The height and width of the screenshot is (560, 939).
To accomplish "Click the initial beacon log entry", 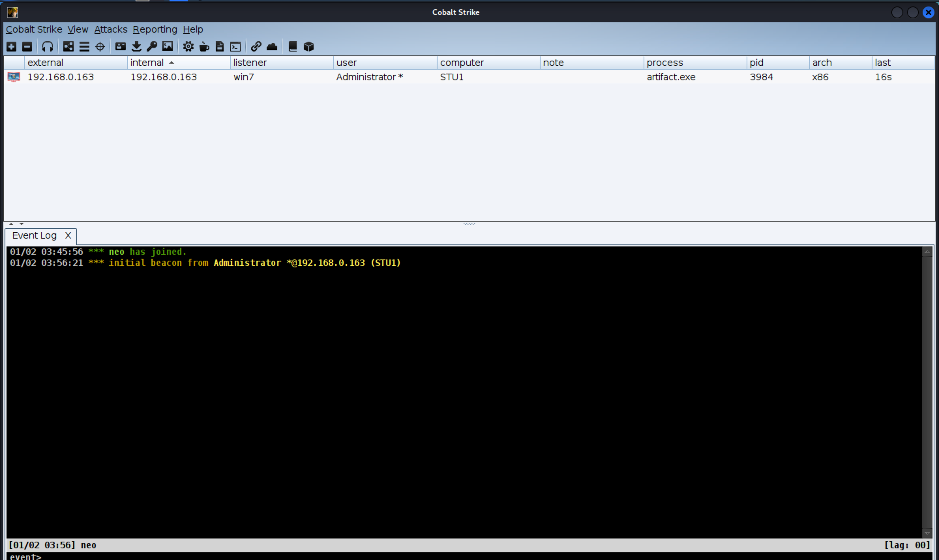I will tap(205, 263).
